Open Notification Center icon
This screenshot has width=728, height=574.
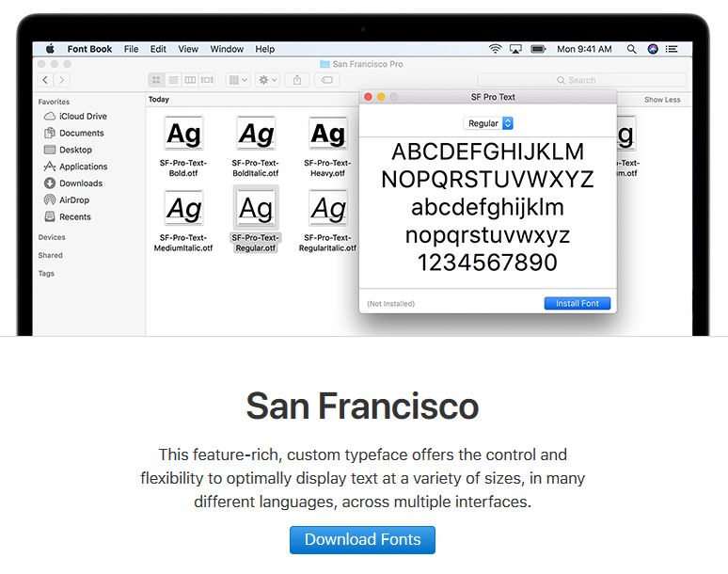(672, 49)
